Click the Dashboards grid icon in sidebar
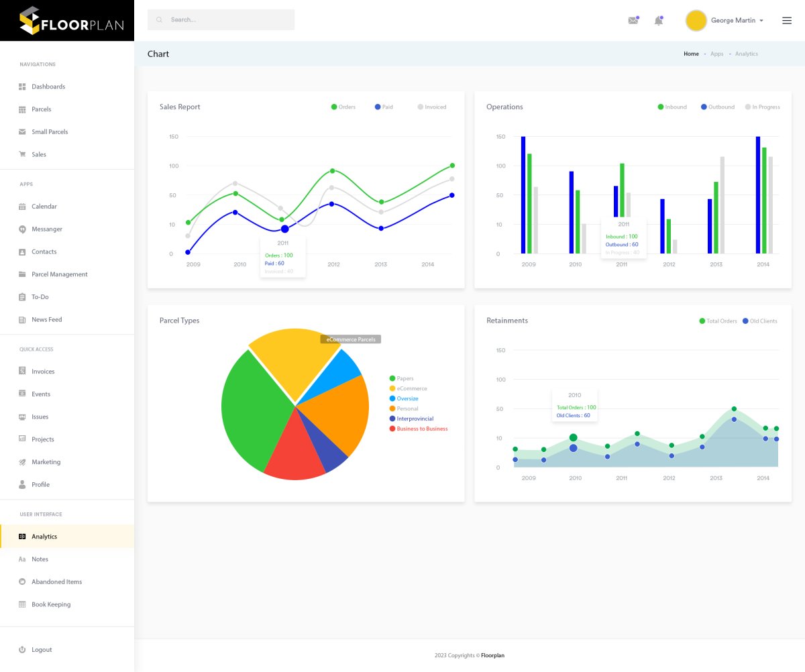Viewport: 805px width, 672px height. point(22,87)
